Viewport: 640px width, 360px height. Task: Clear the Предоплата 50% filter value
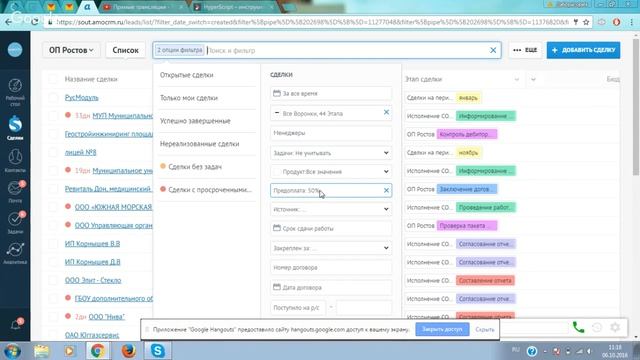pyautogui.click(x=386, y=191)
